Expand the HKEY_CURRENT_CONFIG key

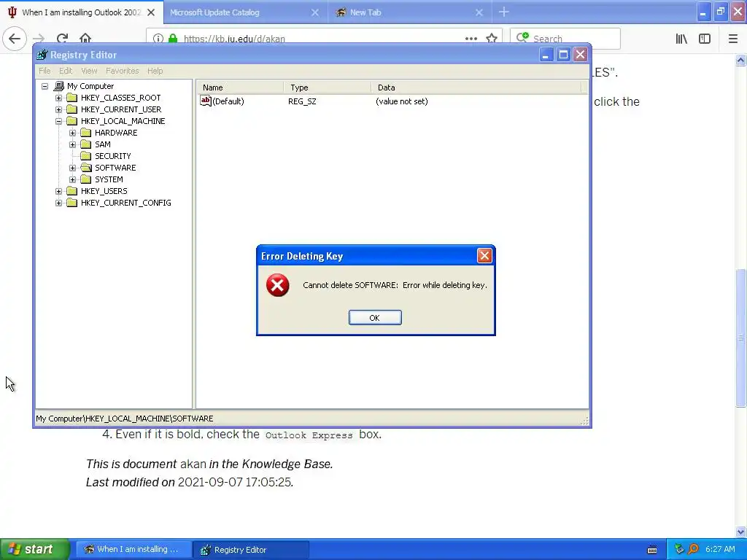[58, 203]
